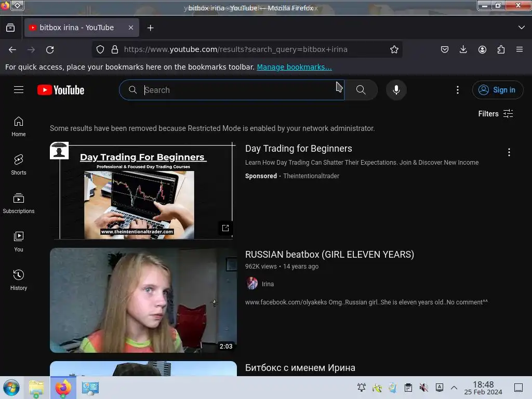Open the You section
This screenshot has height=399, width=532.
click(x=19, y=242)
